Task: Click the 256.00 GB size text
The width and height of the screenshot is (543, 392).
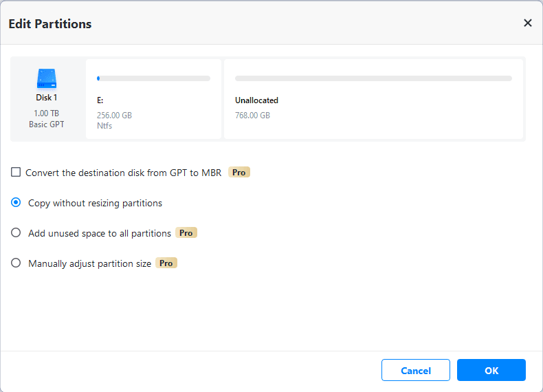Action: [114, 116]
